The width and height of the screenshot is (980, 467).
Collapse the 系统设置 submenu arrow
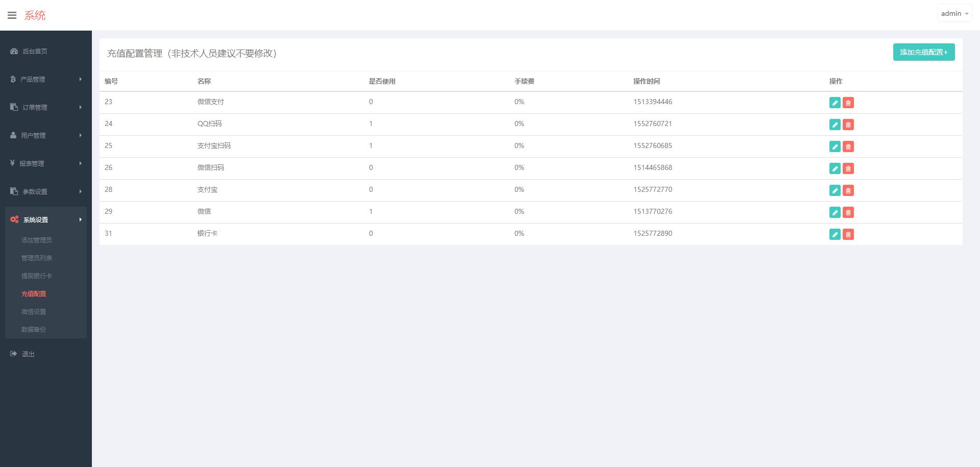(x=81, y=219)
